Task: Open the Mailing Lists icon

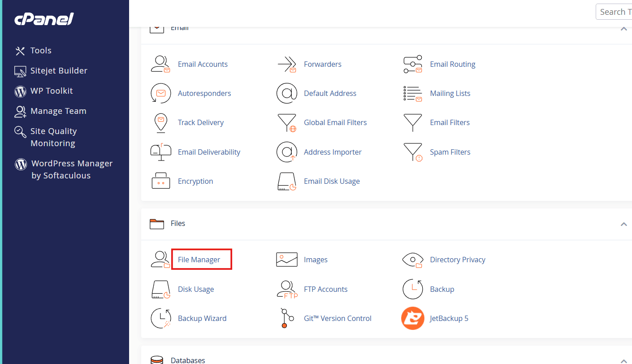Action: [x=412, y=93]
